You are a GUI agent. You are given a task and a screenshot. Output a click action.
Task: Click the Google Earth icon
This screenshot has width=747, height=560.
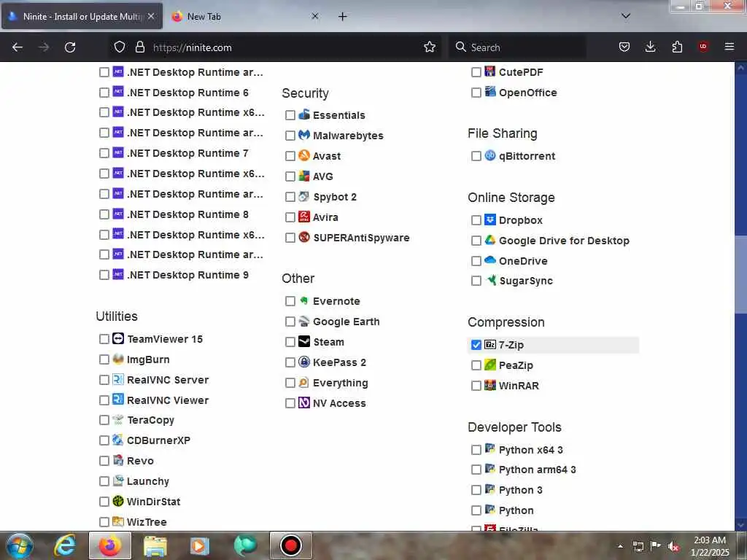pos(304,321)
